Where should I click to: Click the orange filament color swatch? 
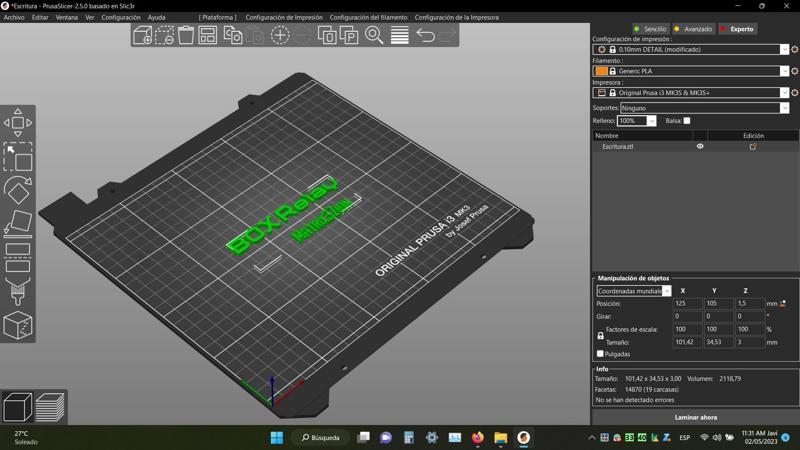point(601,71)
